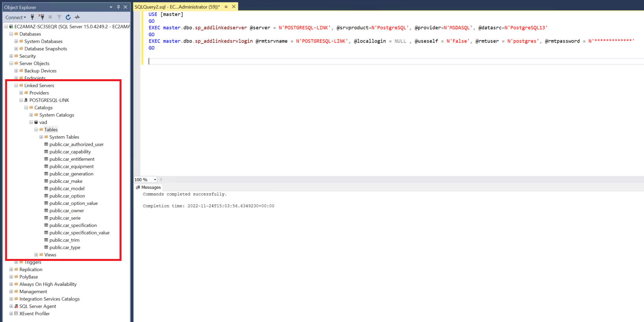Click the table icon beside public.car_make
Image resolution: width=644 pixels, height=322 pixels.
pyautogui.click(x=46, y=181)
